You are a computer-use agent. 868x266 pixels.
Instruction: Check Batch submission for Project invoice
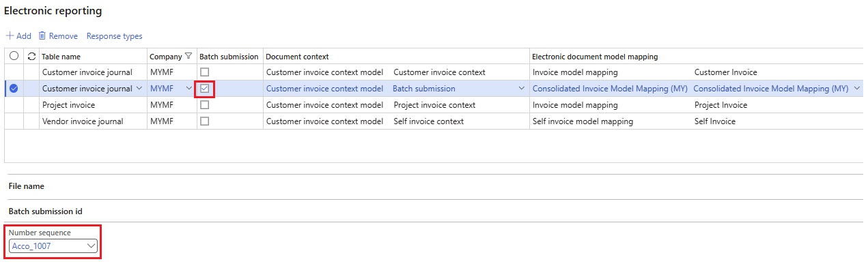(205, 105)
